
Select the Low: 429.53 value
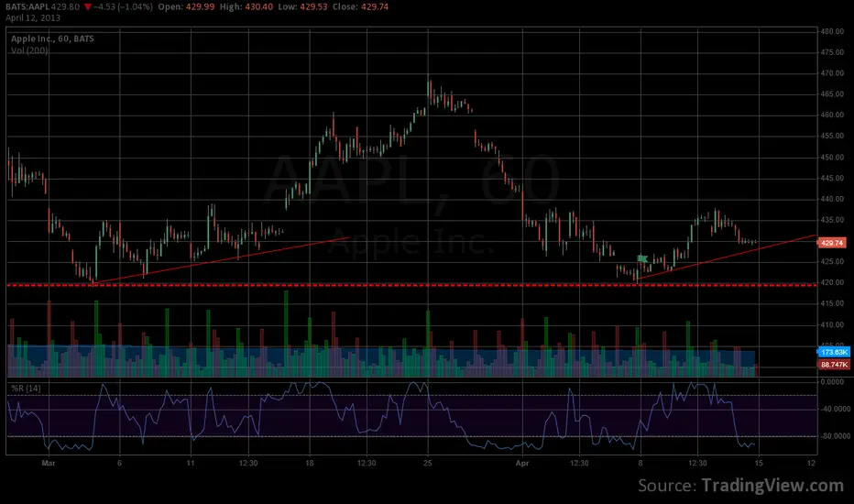pyautogui.click(x=302, y=7)
